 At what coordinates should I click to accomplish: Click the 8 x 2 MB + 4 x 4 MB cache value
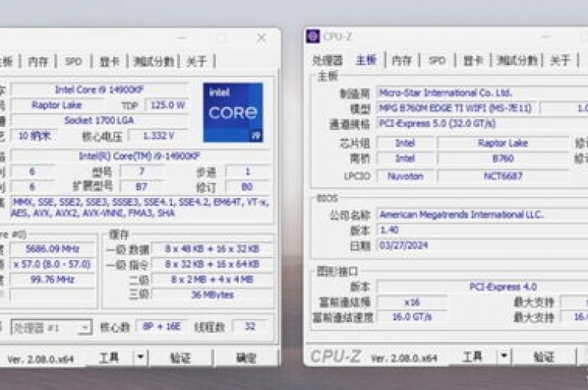[212, 279]
